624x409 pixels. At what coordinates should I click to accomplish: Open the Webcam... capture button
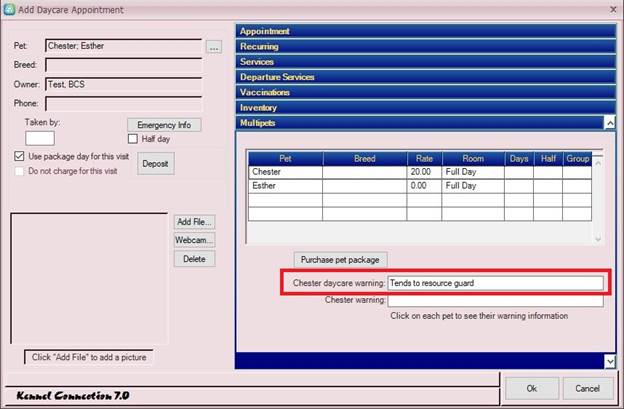(x=195, y=240)
